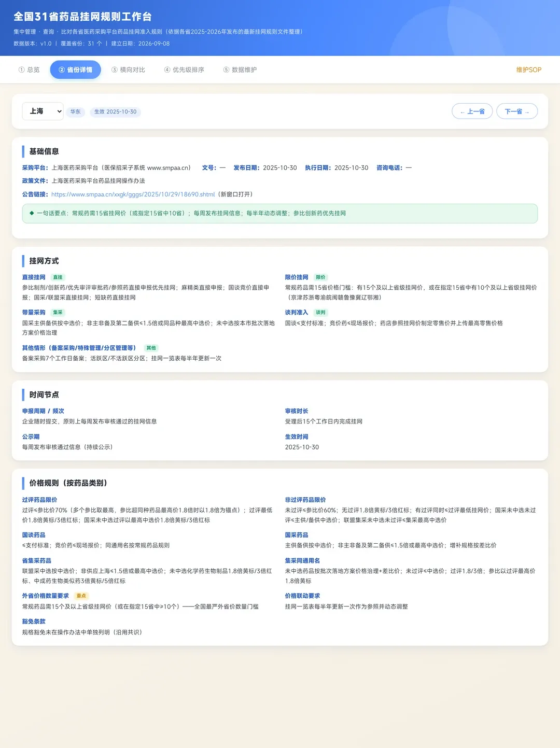This screenshot has height=748, width=560.
Task: Click the 价格联动要求 heading
Action: coord(302,596)
